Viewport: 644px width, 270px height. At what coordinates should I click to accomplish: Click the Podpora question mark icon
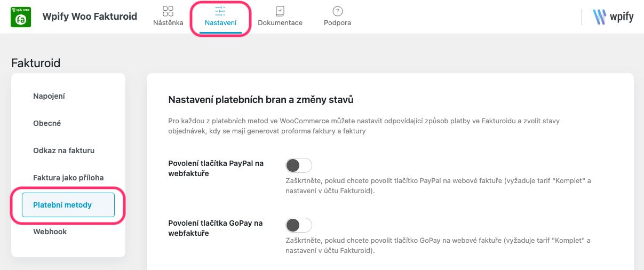(x=337, y=11)
